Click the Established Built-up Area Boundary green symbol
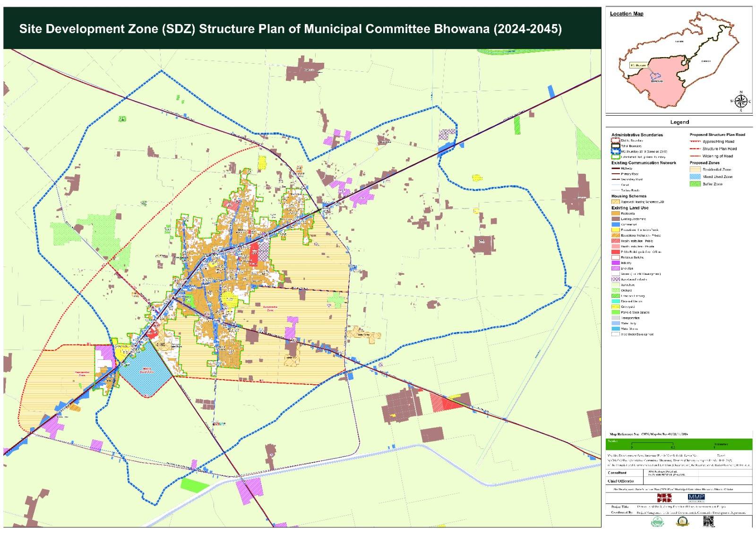 615,157
